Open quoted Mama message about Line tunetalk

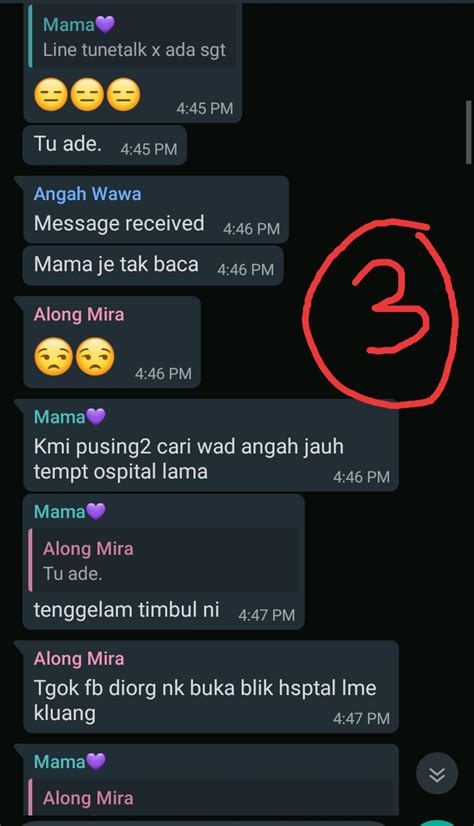click(133, 38)
